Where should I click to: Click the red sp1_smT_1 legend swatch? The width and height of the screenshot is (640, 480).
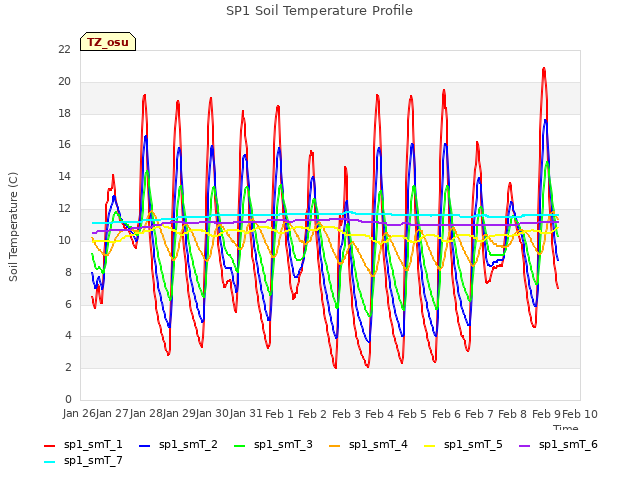pyautogui.click(x=49, y=446)
